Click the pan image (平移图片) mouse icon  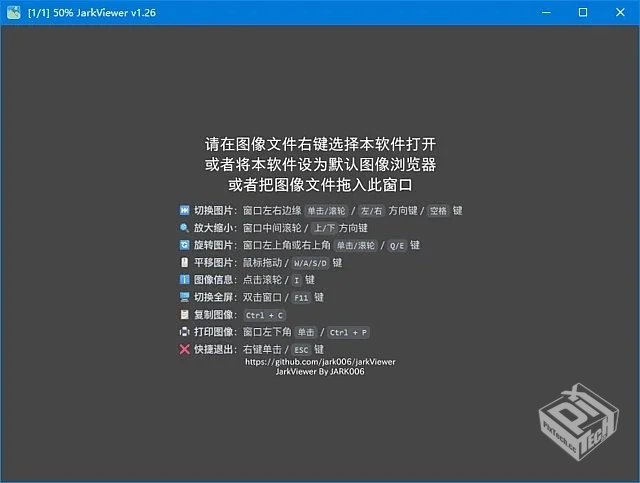tap(184, 262)
